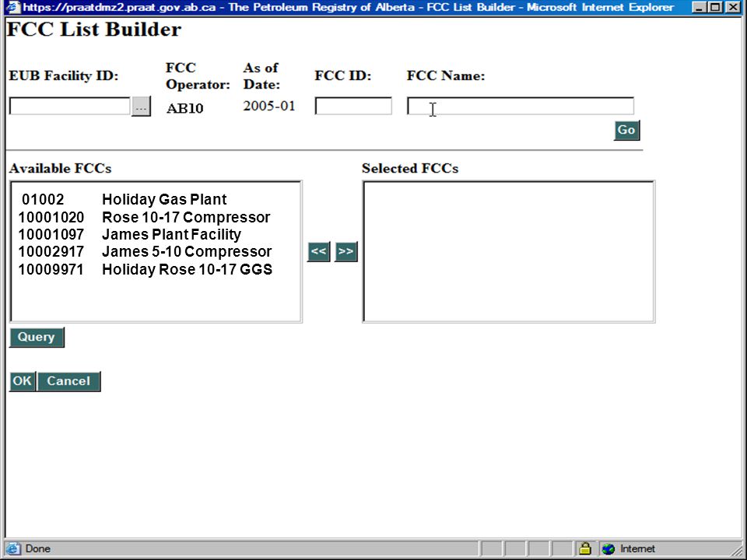Click the EUB Facility ID lookup ellipsis button

(x=141, y=107)
